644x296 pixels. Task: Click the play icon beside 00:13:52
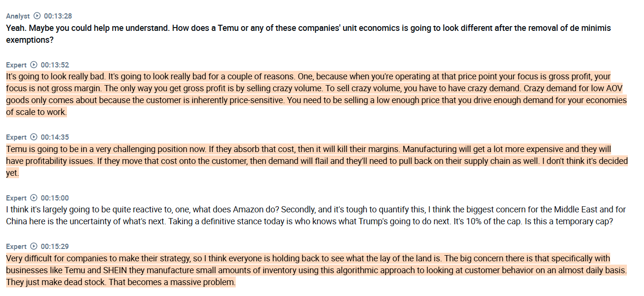(34, 65)
